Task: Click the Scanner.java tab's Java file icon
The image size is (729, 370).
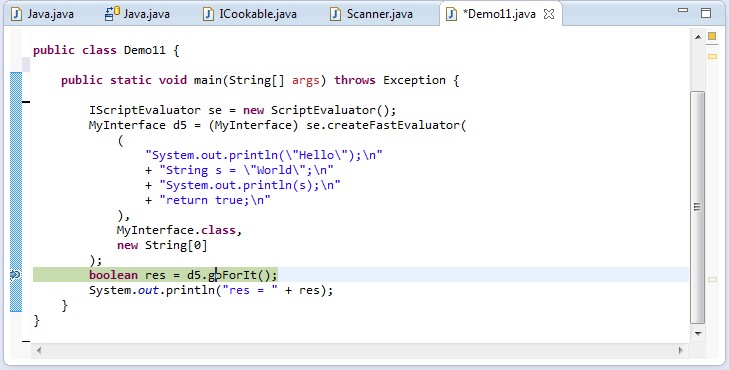Action: (x=335, y=14)
